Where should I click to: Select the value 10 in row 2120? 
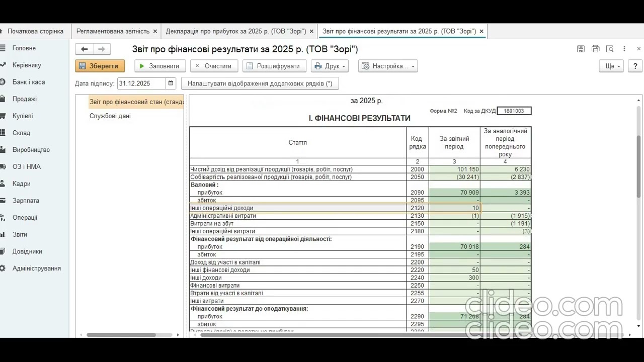coord(454,208)
